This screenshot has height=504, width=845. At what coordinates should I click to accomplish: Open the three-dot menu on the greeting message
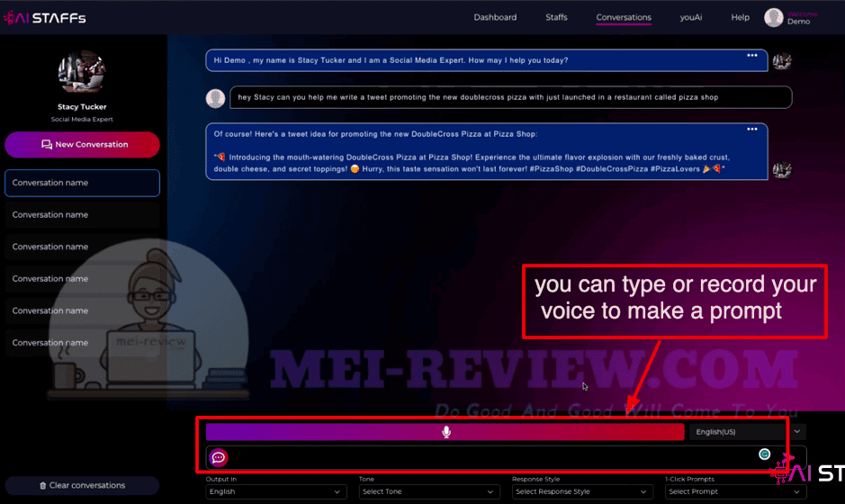[751, 55]
